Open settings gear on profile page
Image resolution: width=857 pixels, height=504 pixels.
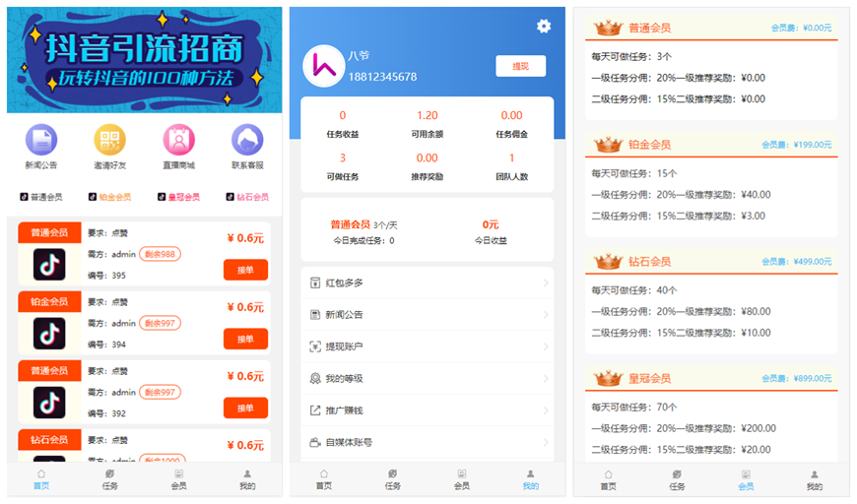coord(544,27)
